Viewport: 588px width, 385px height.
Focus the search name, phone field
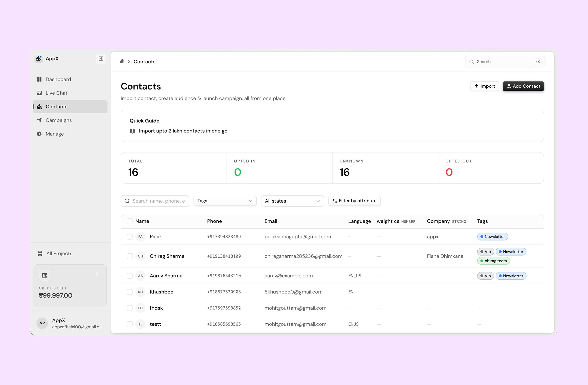coord(155,201)
